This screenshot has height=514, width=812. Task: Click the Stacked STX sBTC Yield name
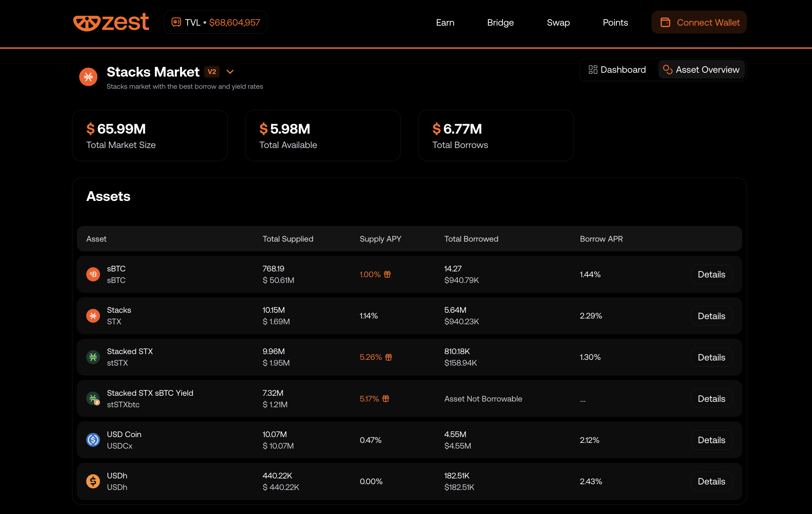[x=150, y=393]
